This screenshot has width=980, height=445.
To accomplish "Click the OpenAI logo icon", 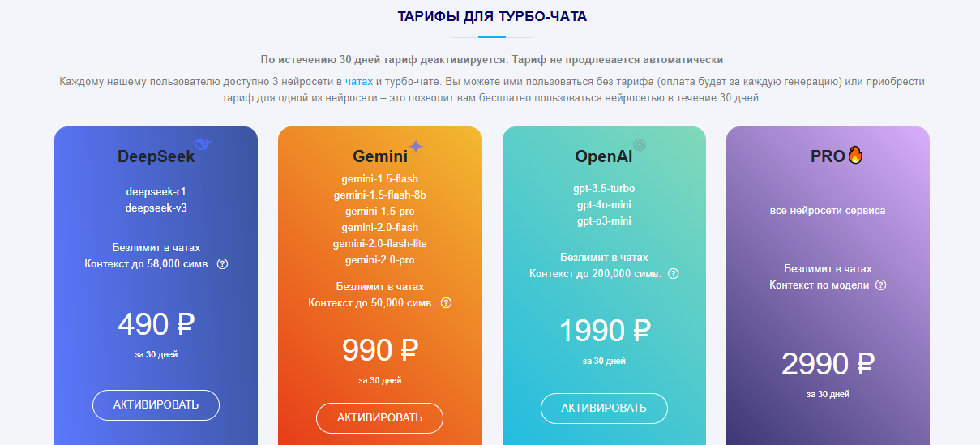I will coord(640,145).
